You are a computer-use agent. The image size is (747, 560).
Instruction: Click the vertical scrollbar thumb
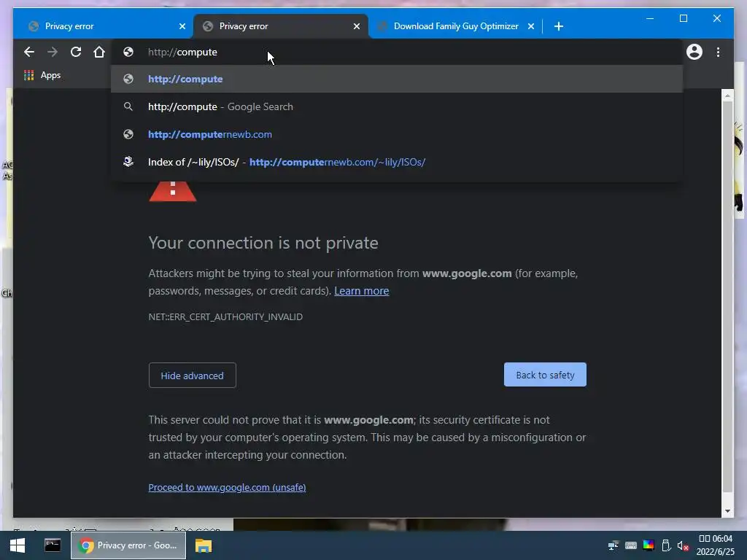727,297
